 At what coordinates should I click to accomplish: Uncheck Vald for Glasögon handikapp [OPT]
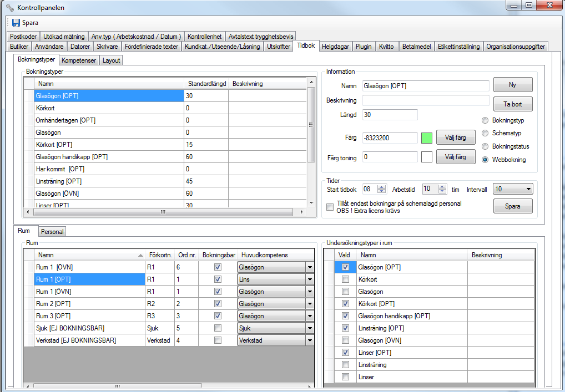(345, 315)
